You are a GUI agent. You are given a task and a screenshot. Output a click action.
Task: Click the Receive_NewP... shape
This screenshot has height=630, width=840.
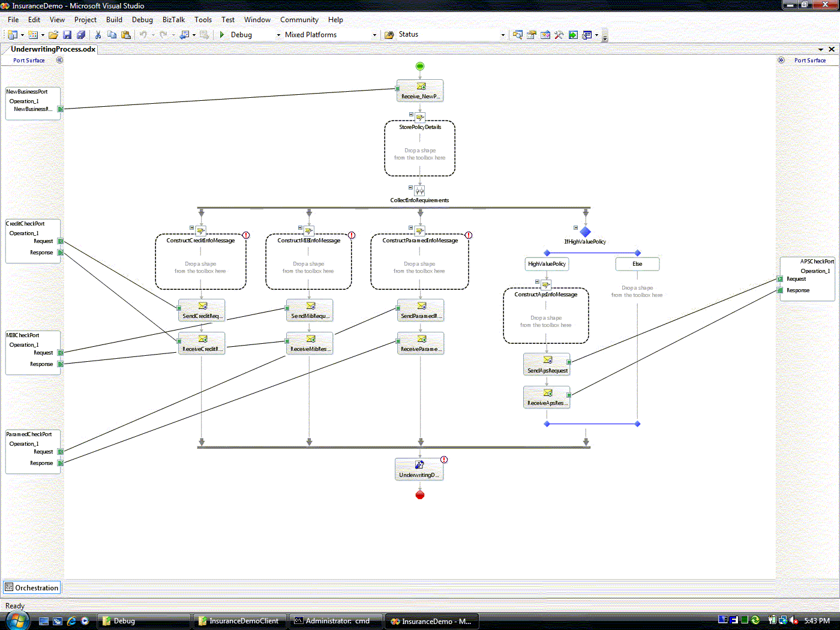pyautogui.click(x=420, y=91)
